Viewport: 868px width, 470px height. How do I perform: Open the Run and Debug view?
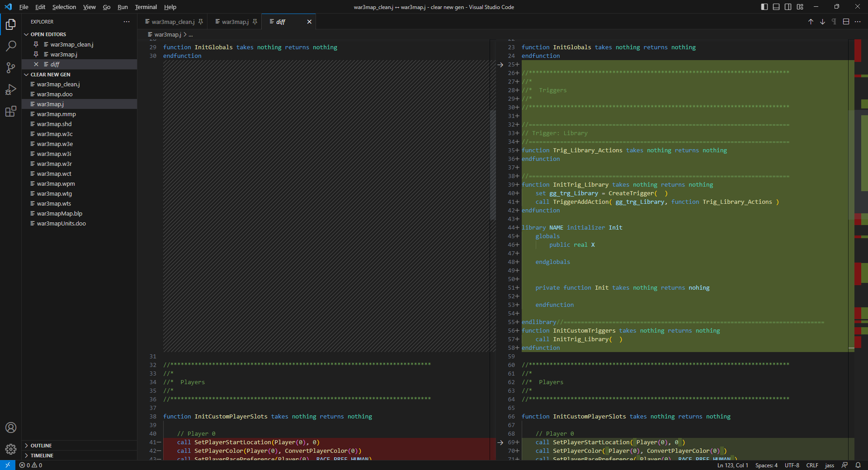11,89
